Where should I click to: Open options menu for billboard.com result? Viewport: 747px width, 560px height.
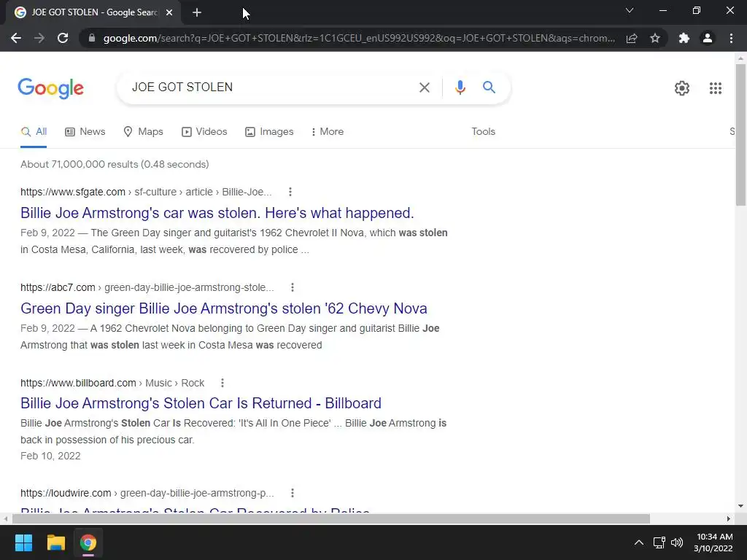pos(222,383)
